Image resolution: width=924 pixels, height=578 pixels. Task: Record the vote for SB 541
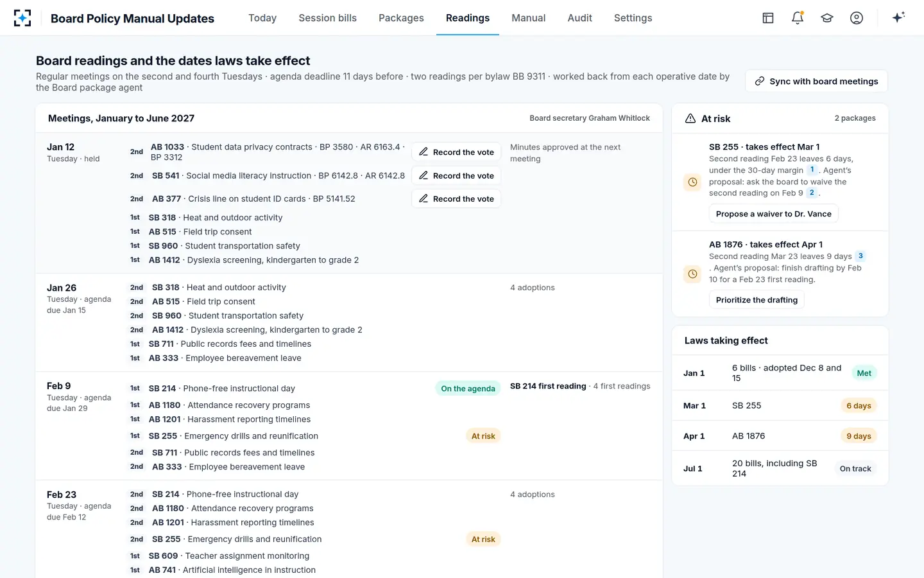click(456, 175)
